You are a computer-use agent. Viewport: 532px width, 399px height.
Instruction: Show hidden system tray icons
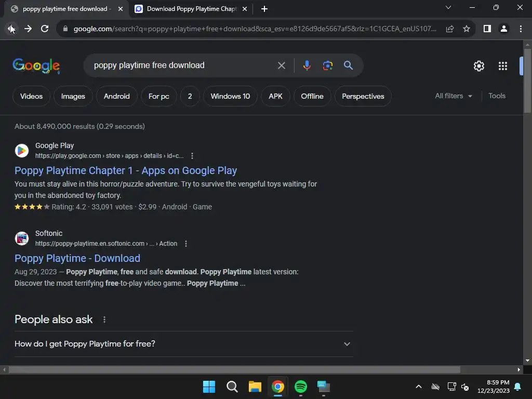pos(419,387)
